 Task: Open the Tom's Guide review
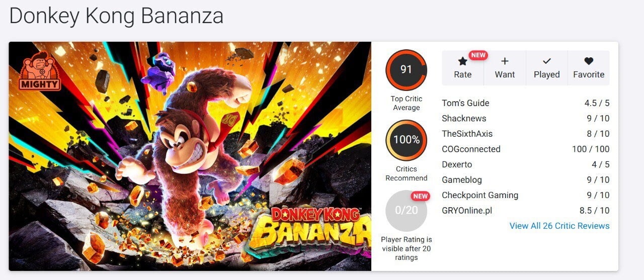click(465, 103)
